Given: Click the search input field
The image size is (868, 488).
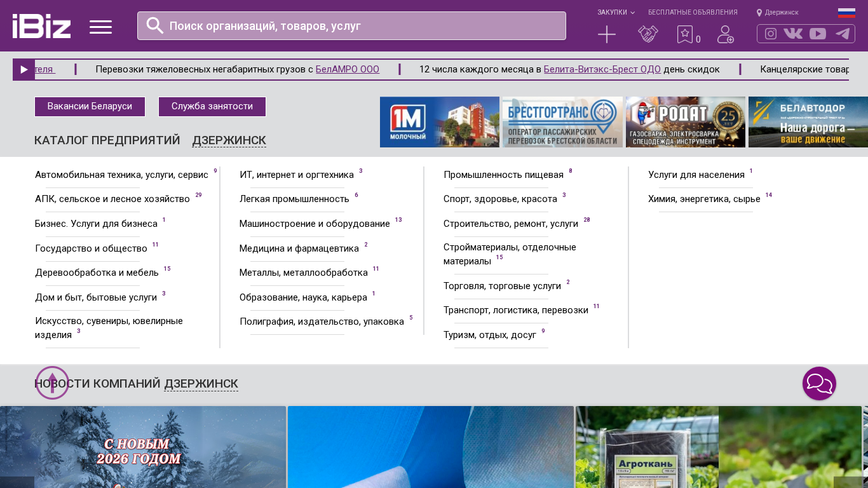Looking at the screenshot, I should point(351,26).
